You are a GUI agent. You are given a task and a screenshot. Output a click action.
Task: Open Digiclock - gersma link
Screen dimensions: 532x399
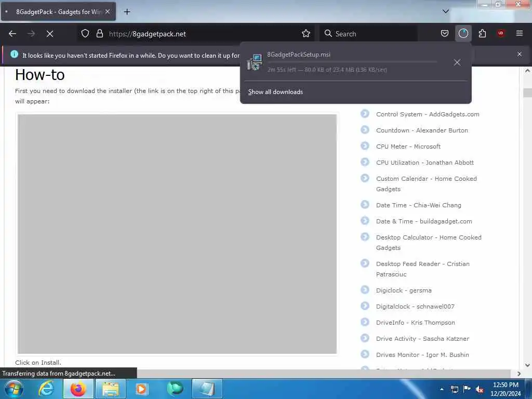pos(404,290)
